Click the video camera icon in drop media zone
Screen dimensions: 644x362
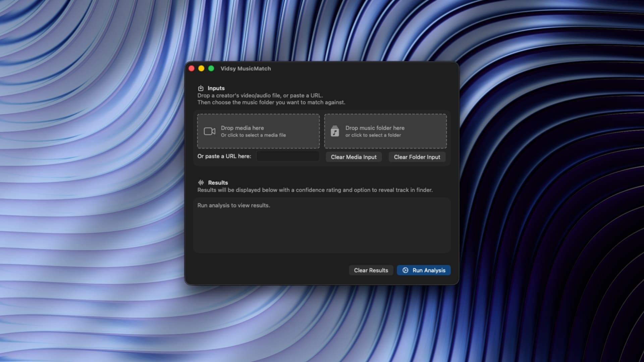[209, 131]
